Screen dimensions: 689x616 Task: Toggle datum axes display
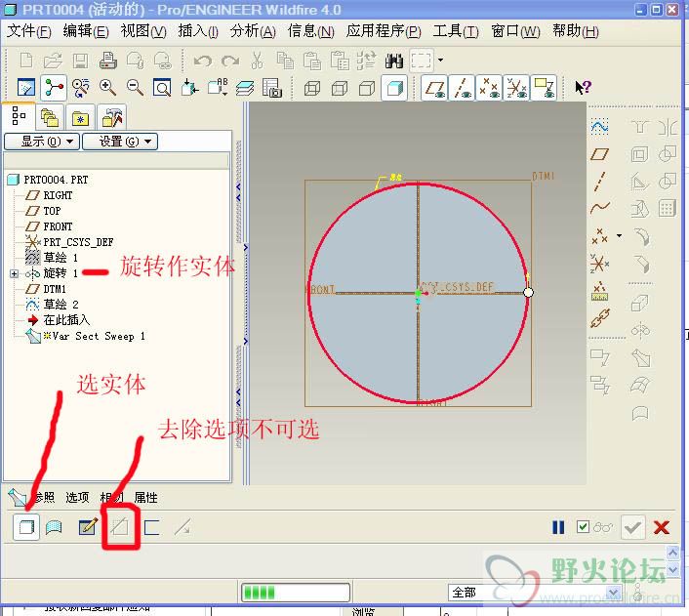(x=462, y=88)
